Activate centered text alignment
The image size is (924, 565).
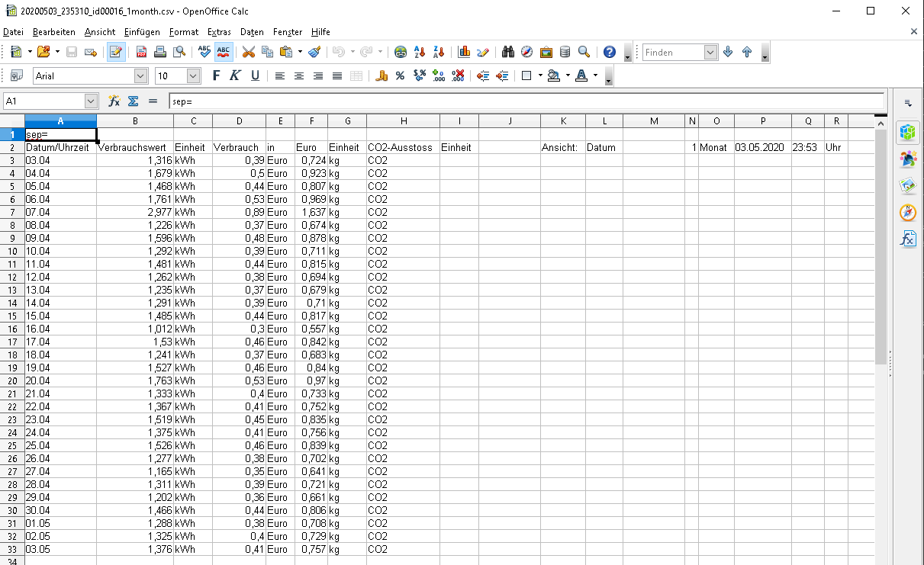(299, 75)
